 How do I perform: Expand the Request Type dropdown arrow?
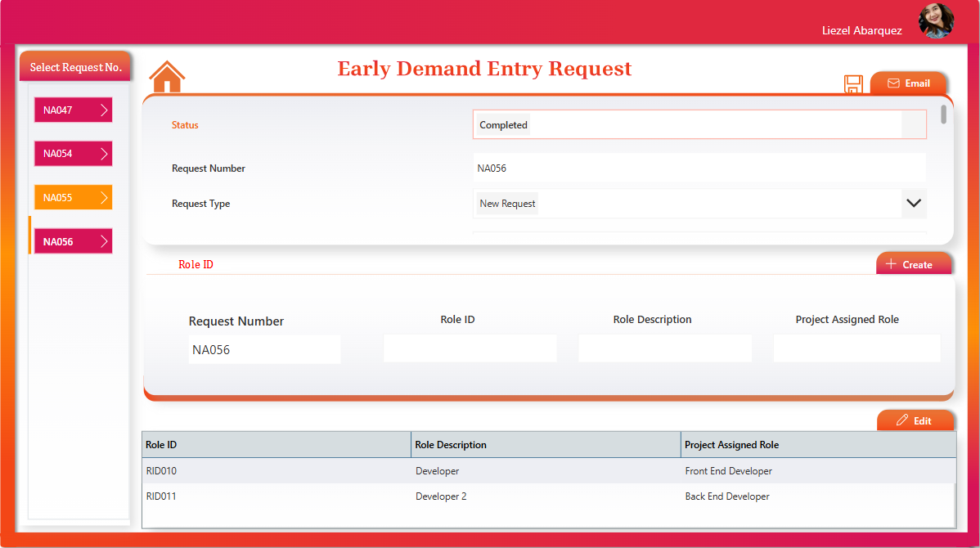click(914, 204)
